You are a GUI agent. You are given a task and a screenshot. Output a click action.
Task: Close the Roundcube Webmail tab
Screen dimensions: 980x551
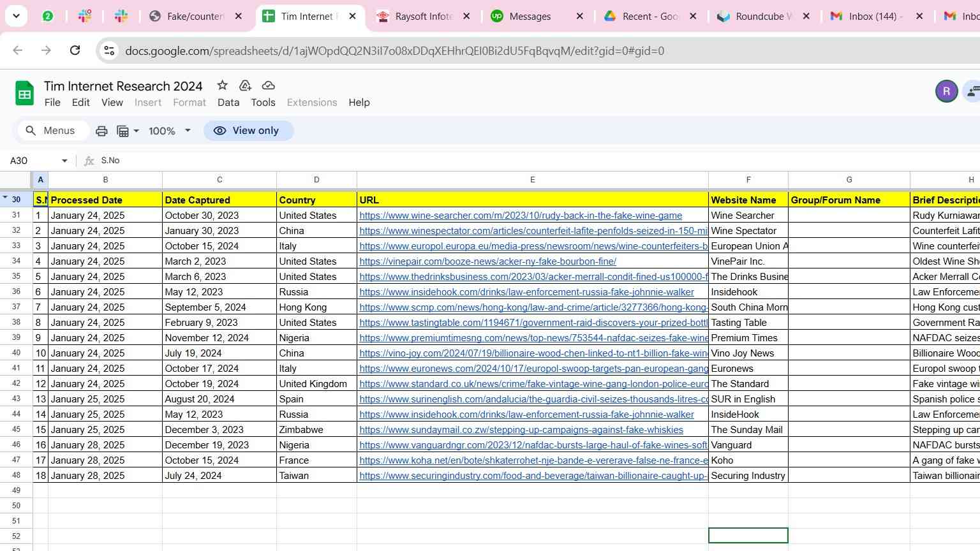click(x=806, y=17)
